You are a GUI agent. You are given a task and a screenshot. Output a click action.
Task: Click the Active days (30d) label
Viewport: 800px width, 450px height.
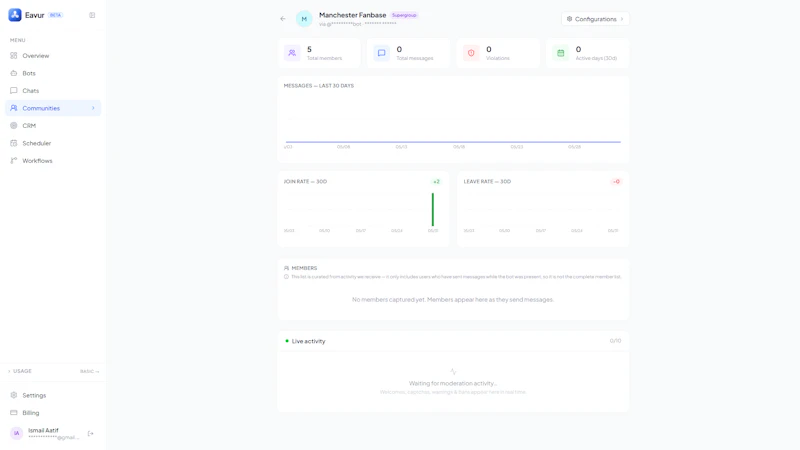point(596,58)
